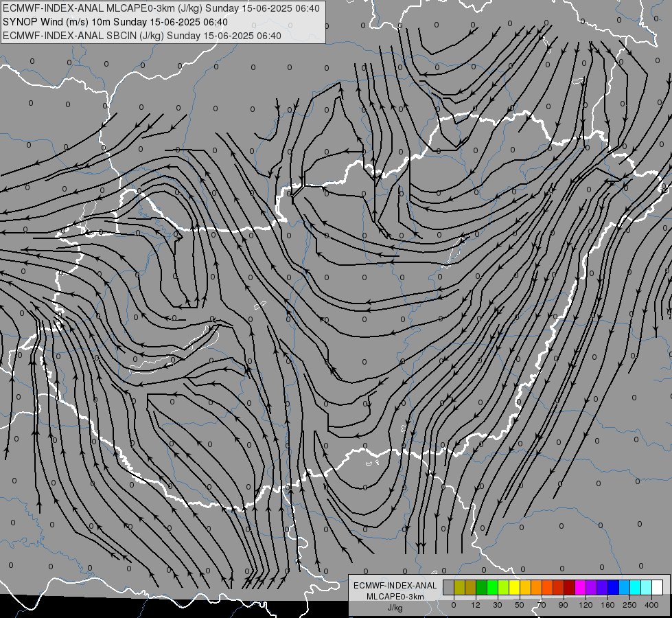Click the legend tick value 160
This screenshot has width=672, height=618.
click(x=607, y=605)
